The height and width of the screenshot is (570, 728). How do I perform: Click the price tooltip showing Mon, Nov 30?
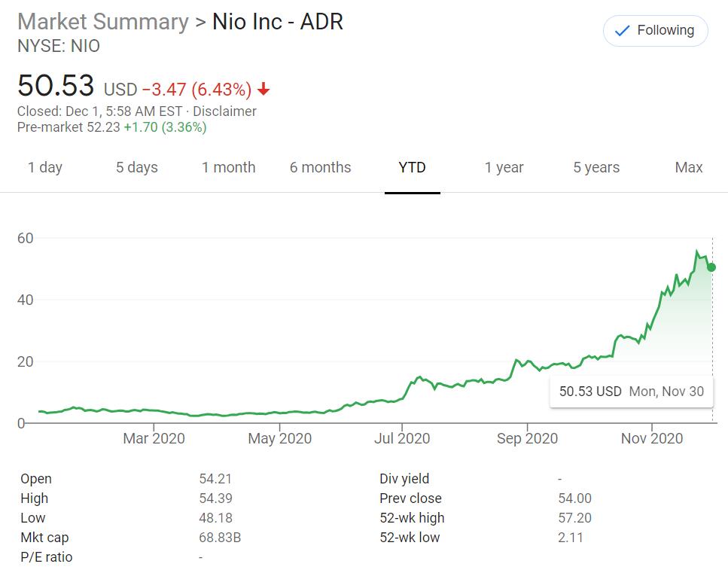[x=631, y=392]
